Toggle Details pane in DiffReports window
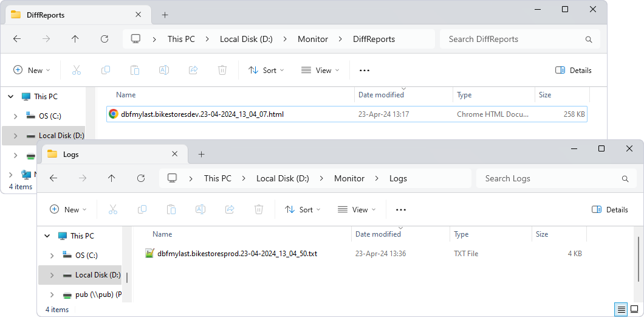This screenshot has width=644, height=317. tap(574, 71)
